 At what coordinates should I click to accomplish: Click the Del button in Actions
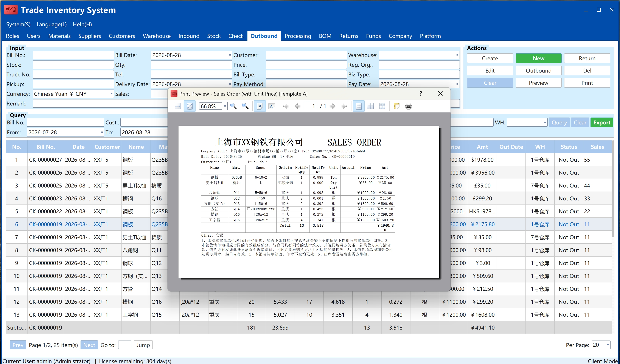pyautogui.click(x=587, y=71)
